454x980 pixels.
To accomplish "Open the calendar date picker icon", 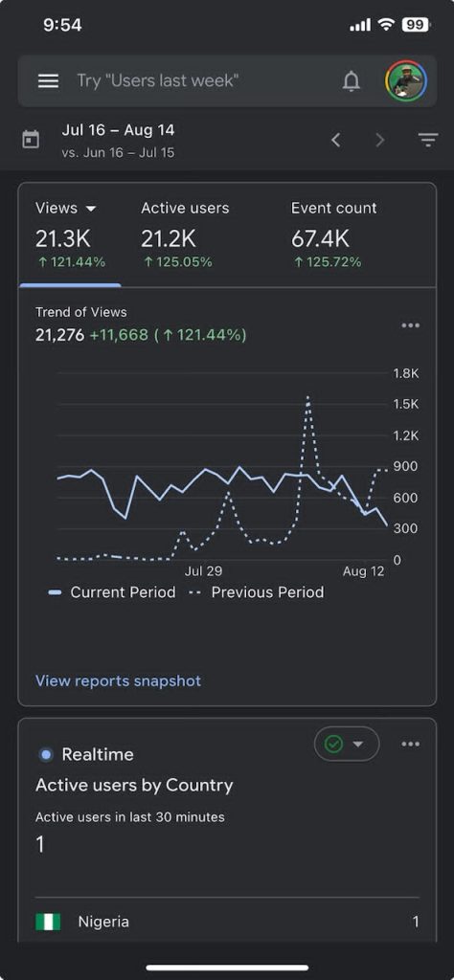I will [x=31, y=140].
